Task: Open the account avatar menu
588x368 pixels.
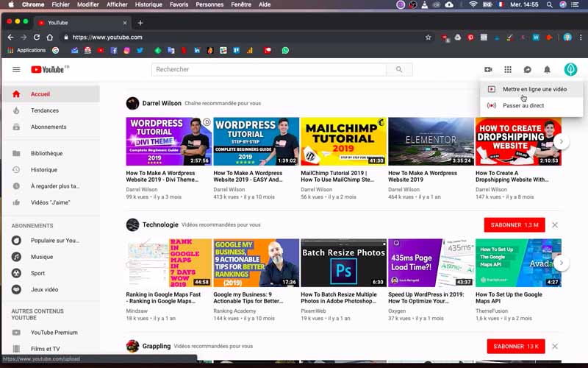Action: click(570, 69)
